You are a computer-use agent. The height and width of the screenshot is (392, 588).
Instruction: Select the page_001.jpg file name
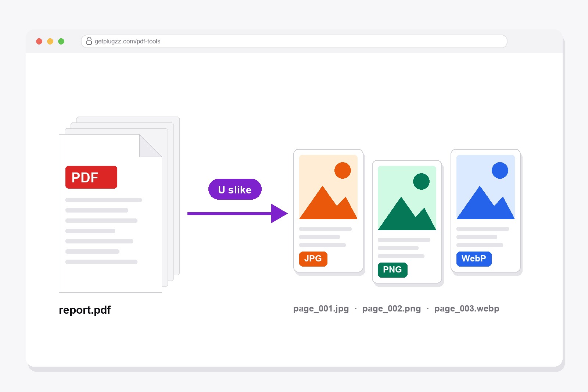[x=321, y=309]
